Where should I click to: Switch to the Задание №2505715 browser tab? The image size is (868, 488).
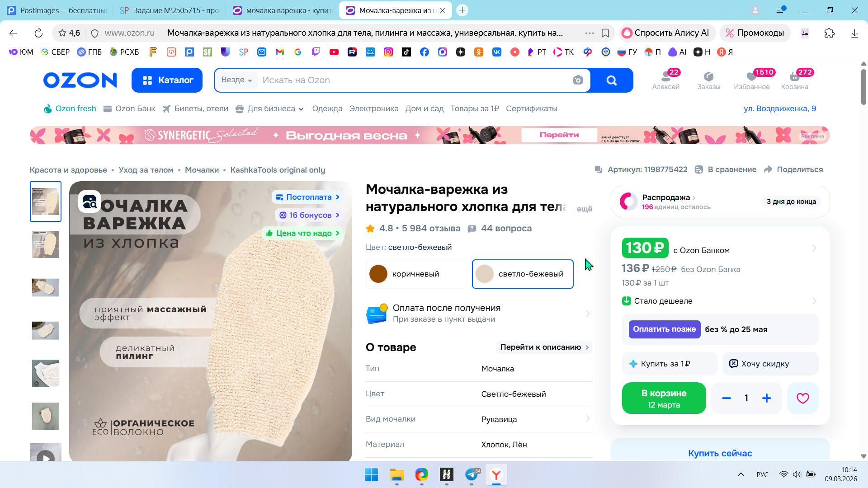[x=170, y=10]
